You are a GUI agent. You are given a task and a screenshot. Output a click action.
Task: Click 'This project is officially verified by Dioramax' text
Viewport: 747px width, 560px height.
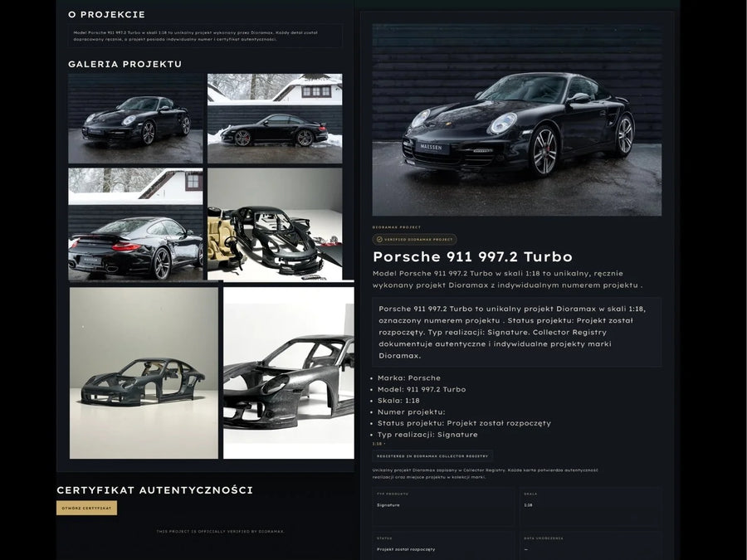[x=220, y=532]
